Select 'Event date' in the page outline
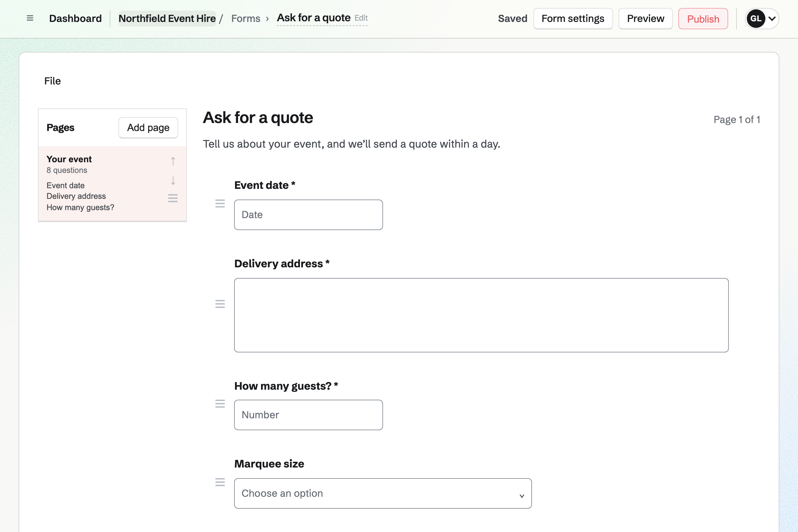Screen dimensions: 798x532 pos(66,185)
